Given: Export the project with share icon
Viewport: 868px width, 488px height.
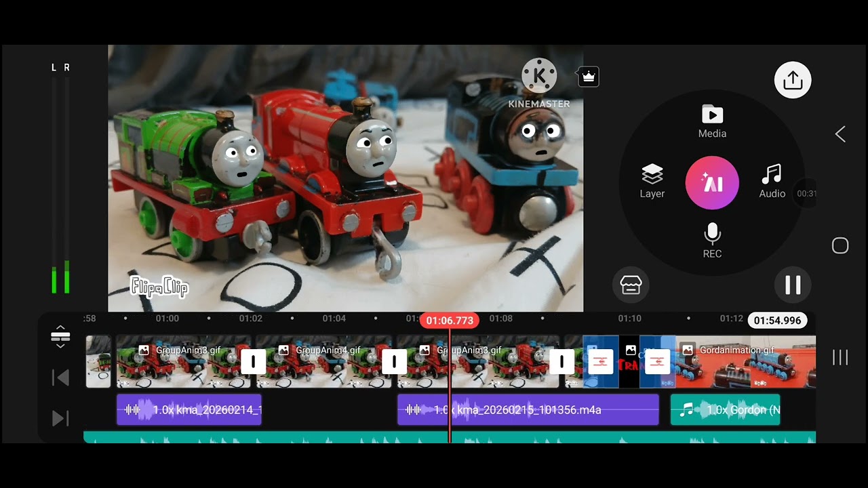Looking at the screenshot, I should tap(793, 80).
